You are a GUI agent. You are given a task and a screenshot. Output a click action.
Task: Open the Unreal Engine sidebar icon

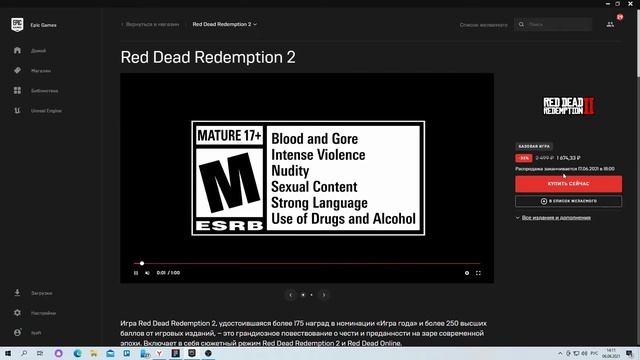tap(17, 110)
